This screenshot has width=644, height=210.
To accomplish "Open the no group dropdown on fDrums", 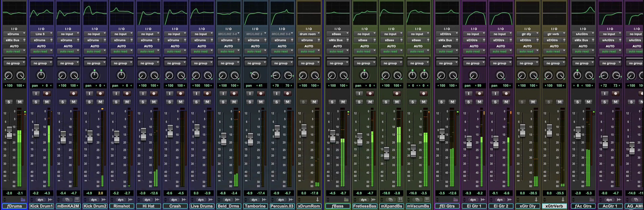I will point(14,63).
